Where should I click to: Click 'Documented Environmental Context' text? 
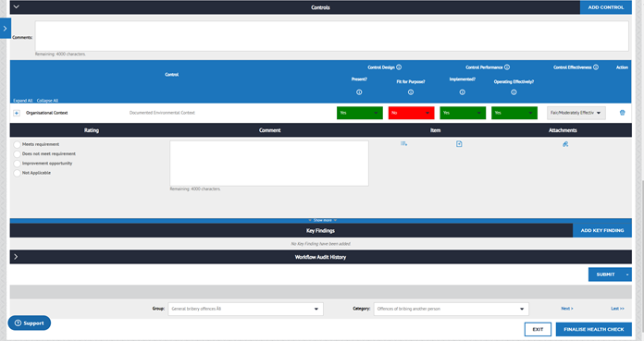pyautogui.click(x=162, y=113)
